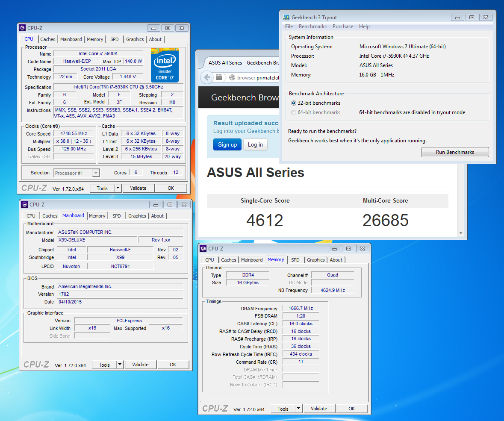Click the Geekbench 3 Tryout title icon
This screenshot has width=504, height=421.
click(286, 18)
